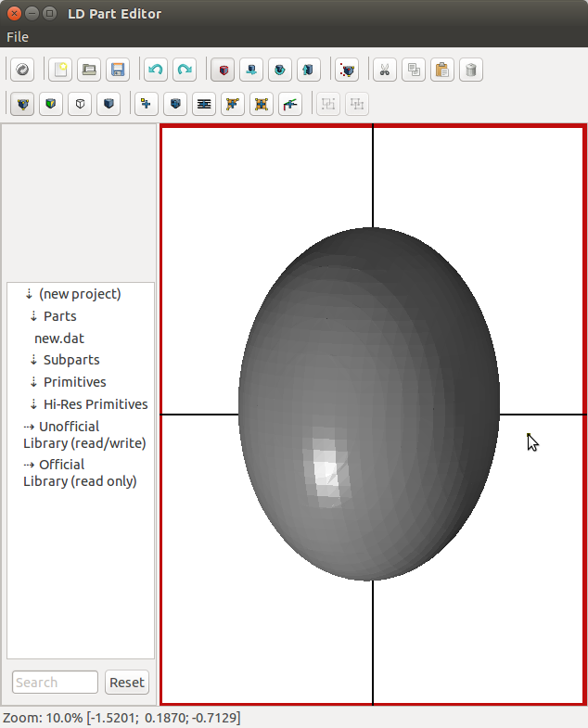The width and height of the screenshot is (588, 728).
Task: Toggle the red cube Select tool
Action: [x=222, y=70]
